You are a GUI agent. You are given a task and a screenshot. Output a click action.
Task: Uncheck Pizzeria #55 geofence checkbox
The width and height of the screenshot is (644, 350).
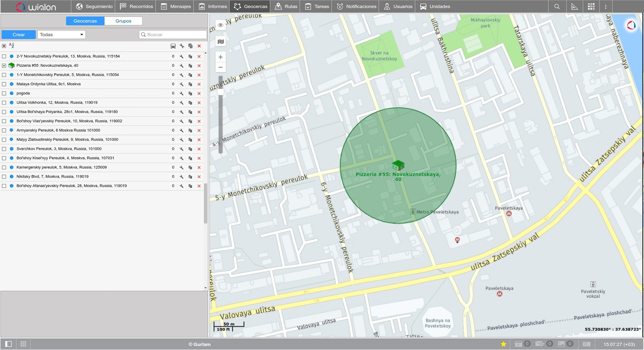pos(4,66)
